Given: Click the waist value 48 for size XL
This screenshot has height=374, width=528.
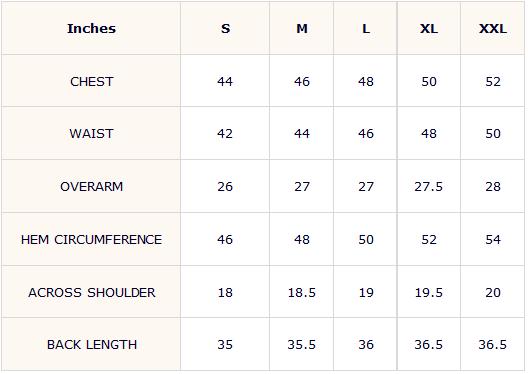Looking at the screenshot, I should click(x=429, y=134).
